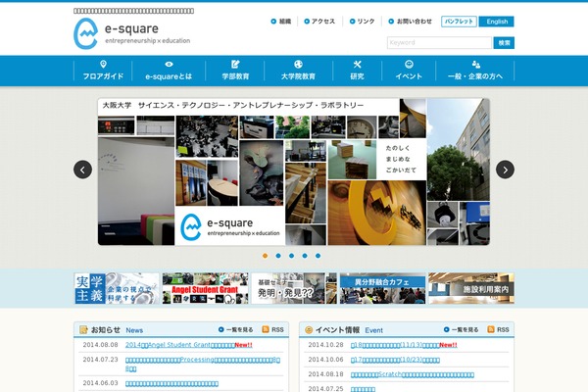The image size is (588, 392).
Task: Open the 2014.10.28 event link
Action: pos(404,345)
